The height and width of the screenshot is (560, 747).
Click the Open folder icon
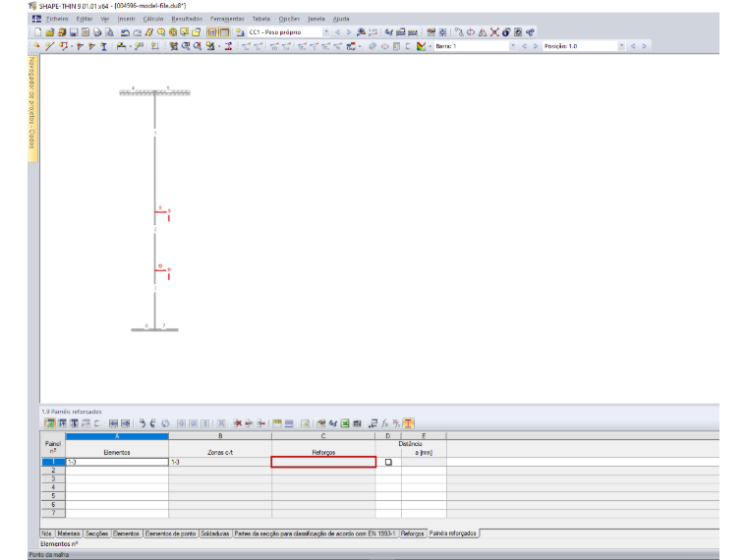click(x=50, y=32)
